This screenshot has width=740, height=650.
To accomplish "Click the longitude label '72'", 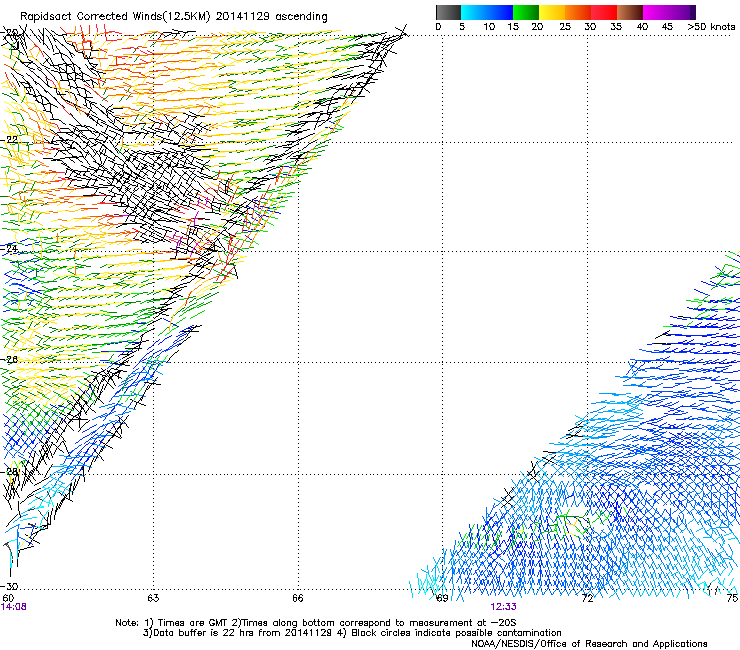I will tap(587, 598).
